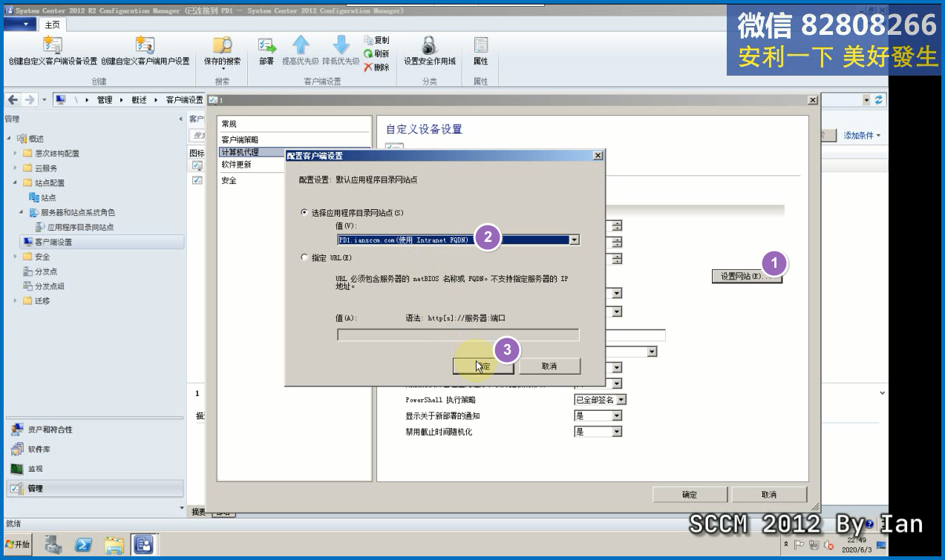Click 取消 in 配置客户端设置 dialog
The image size is (945, 560).
[549, 366]
